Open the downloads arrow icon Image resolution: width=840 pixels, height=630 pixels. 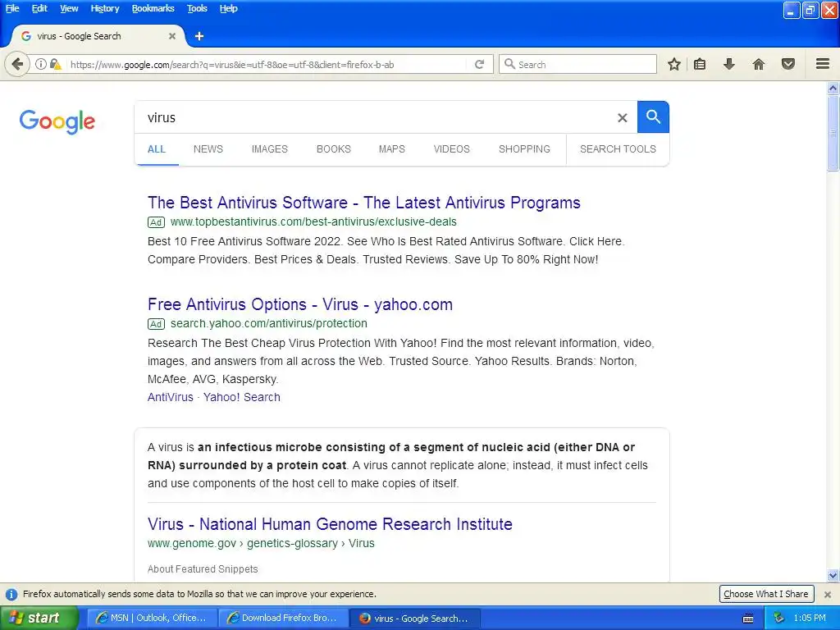tap(728, 64)
